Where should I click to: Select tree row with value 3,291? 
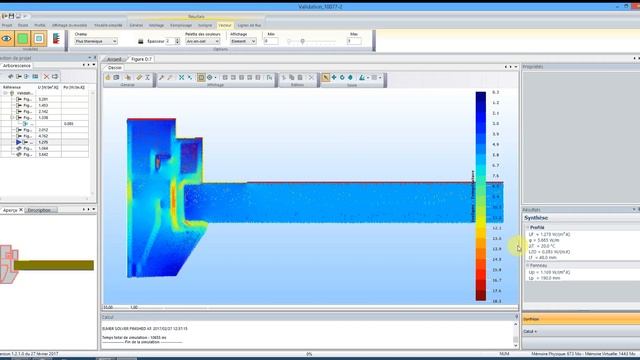click(x=44, y=99)
